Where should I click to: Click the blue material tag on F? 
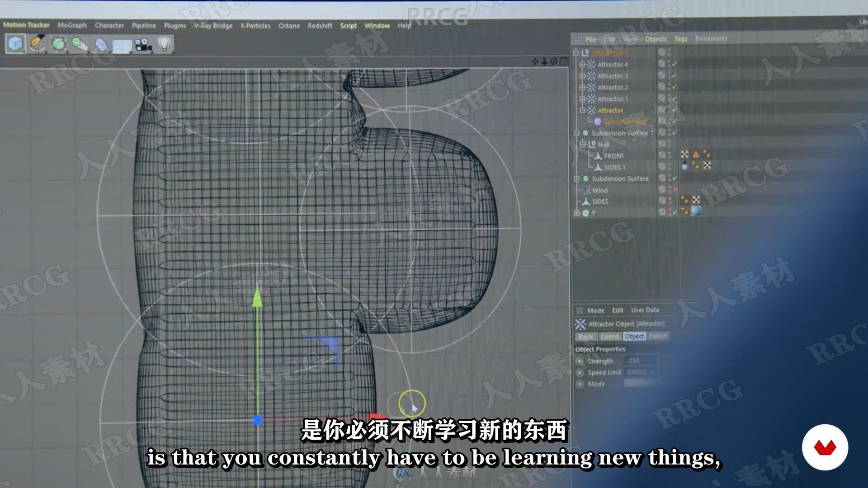point(696,211)
